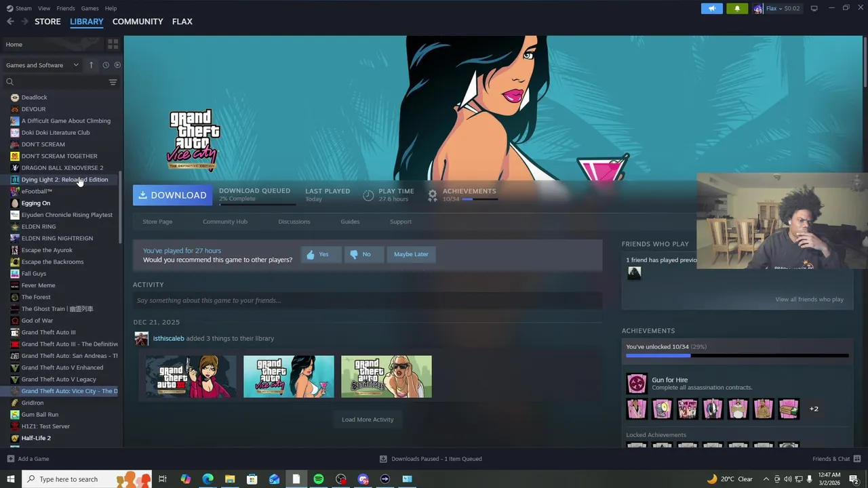The image size is (868, 488).
Task: Open the Discussions link
Action: [294, 222]
